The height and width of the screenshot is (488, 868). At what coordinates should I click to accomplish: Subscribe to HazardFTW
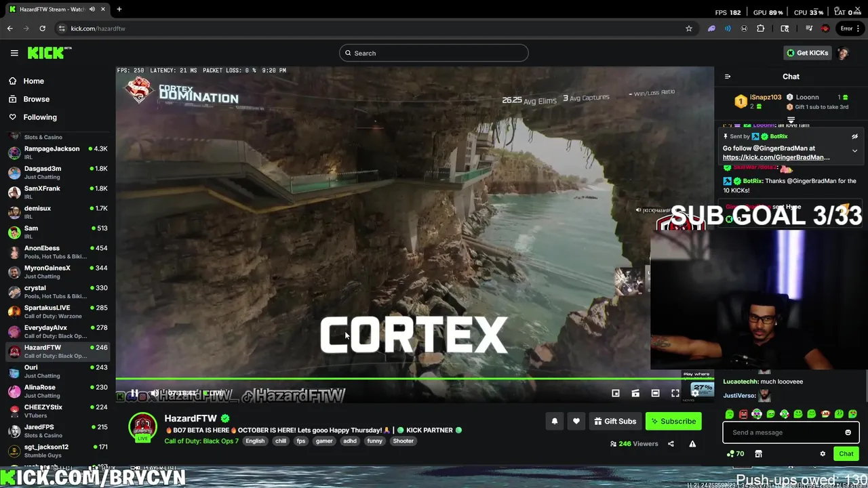673,422
